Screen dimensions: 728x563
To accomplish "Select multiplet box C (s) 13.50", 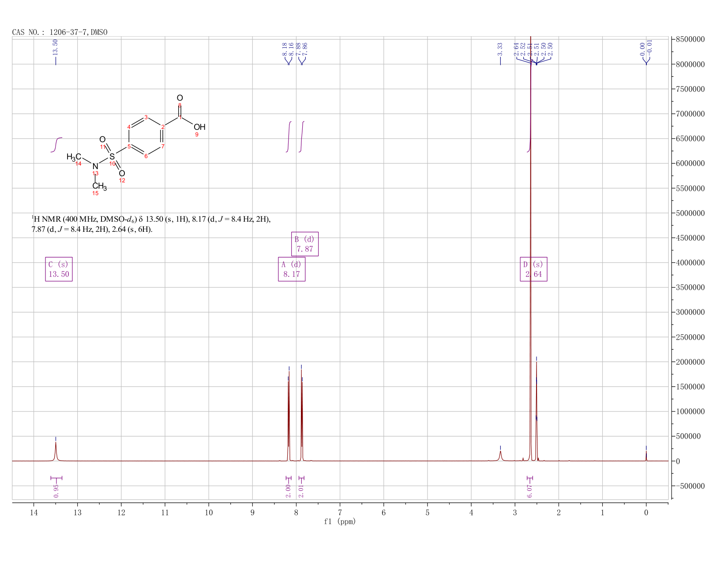I will pos(59,269).
